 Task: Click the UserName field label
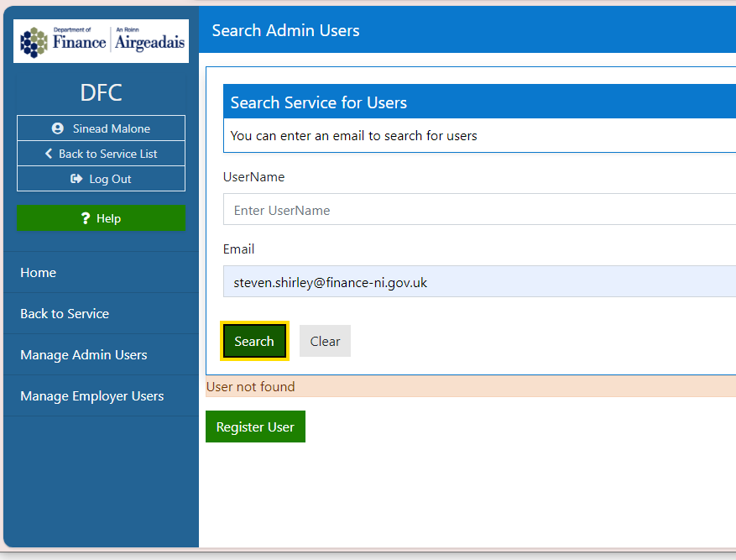coord(253,177)
